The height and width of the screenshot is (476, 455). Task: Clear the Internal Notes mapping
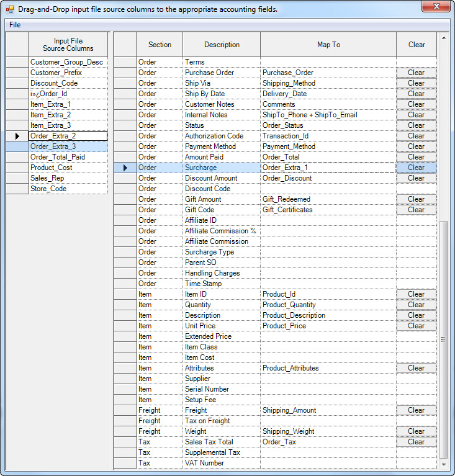pyautogui.click(x=416, y=115)
